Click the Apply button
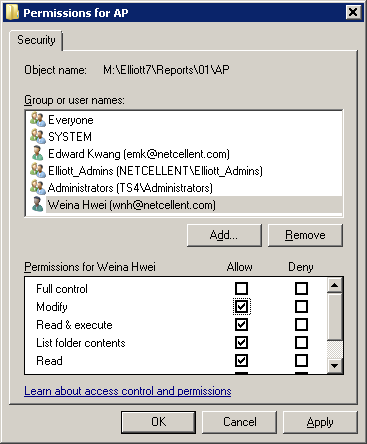The height and width of the screenshot is (444, 367). [x=320, y=422]
